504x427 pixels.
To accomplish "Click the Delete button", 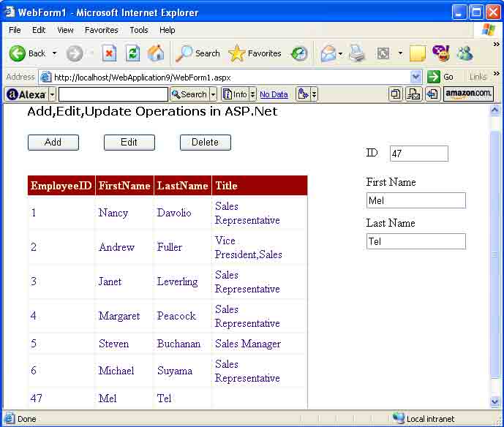I will (206, 143).
